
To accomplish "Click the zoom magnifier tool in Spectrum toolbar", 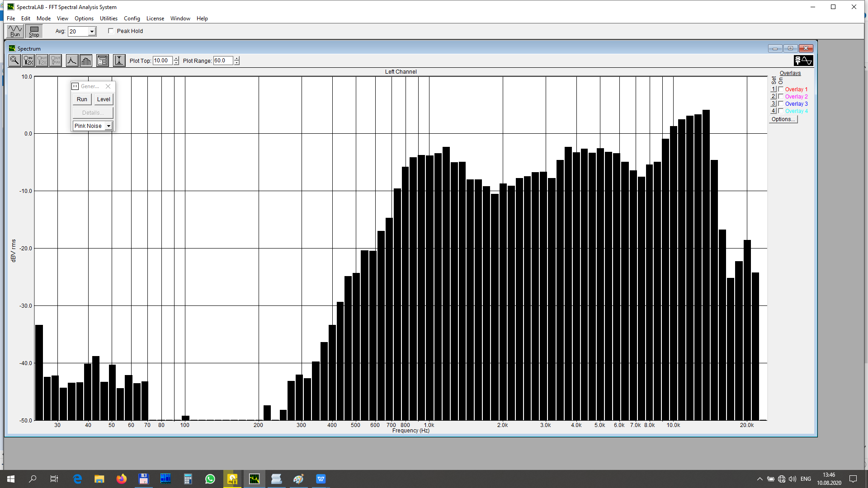I will click(x=14, y=61).
